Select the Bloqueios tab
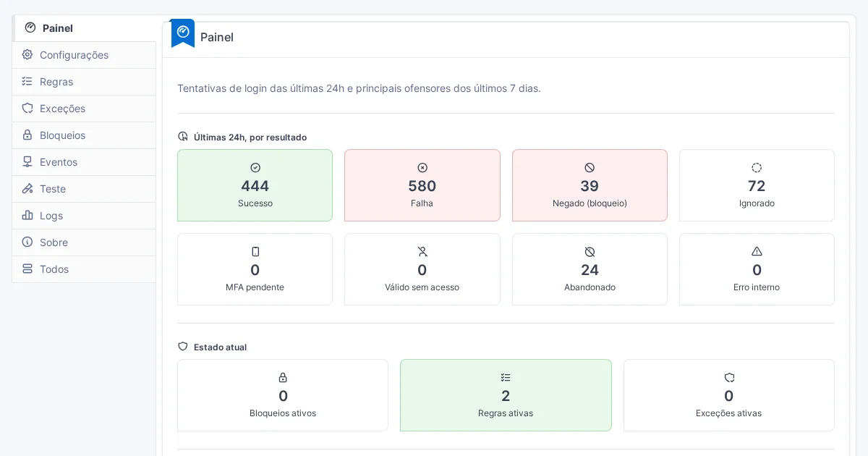 tap(84, 135)
